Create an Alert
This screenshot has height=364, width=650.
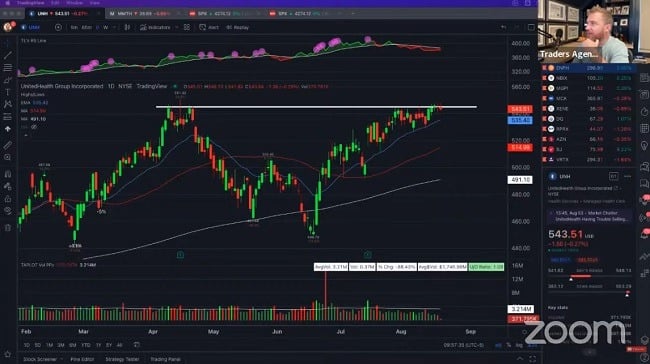(x=209, y=27)
